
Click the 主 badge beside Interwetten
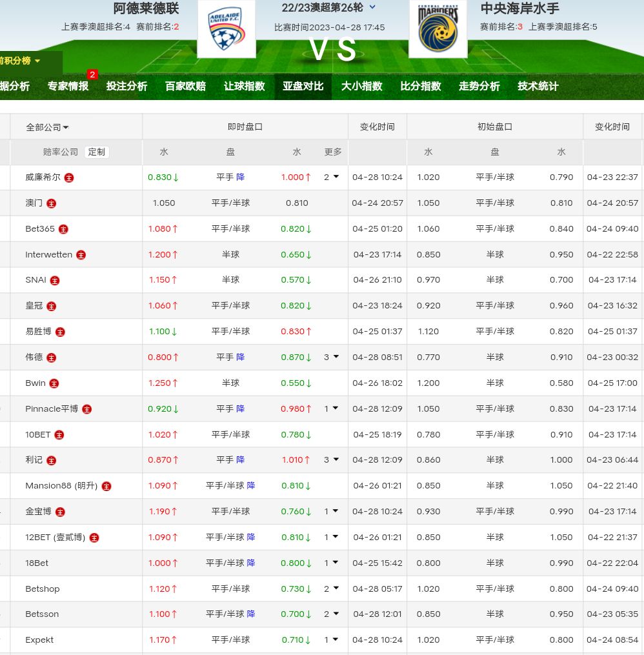point(81,255)
